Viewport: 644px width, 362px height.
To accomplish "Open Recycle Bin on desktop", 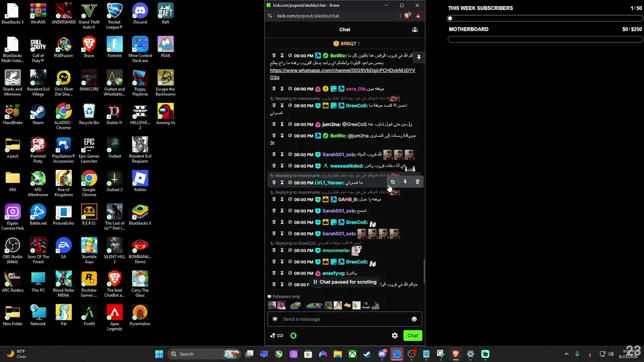I will click(x=89, y=115).
